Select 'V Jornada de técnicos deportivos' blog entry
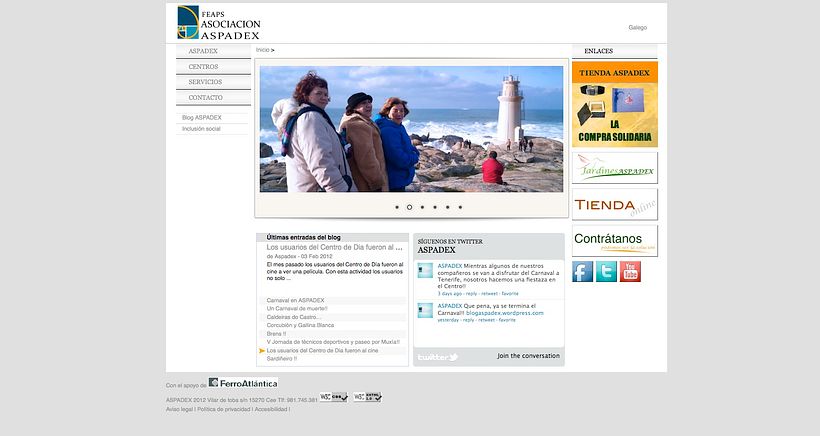The image size is (820, 436). pos(333,342)
